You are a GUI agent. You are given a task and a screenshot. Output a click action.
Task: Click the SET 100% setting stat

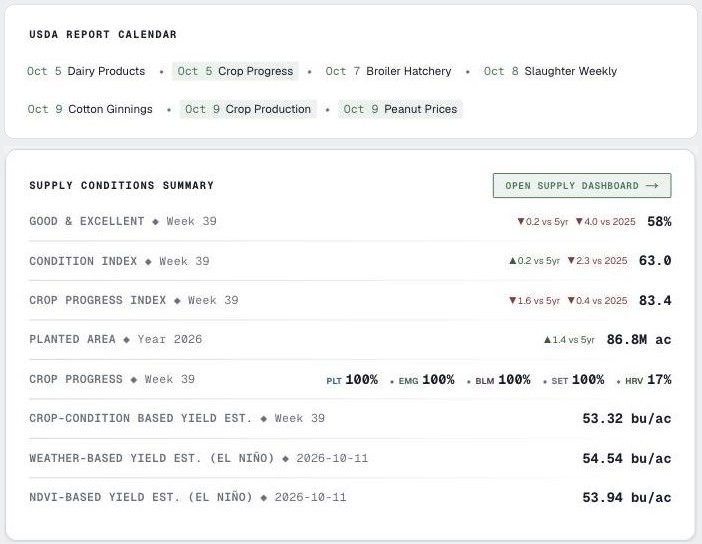[x=578, y=380]
